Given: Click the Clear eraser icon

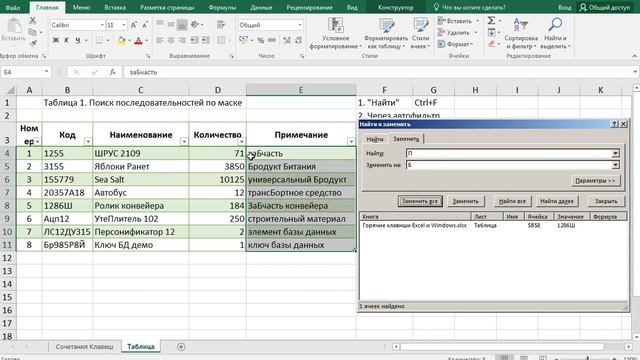Looking at the screenshot, I should pos(491,44).
